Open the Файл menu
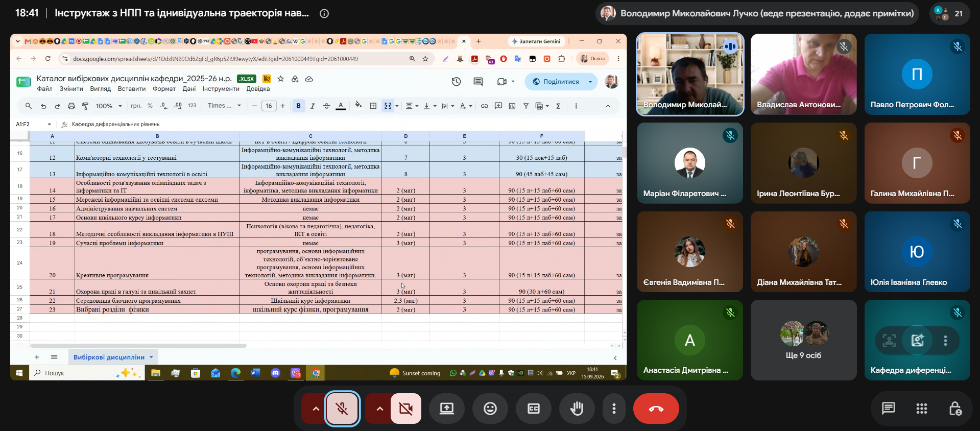This screenshot has width=980, height=431. coord(45,89)
